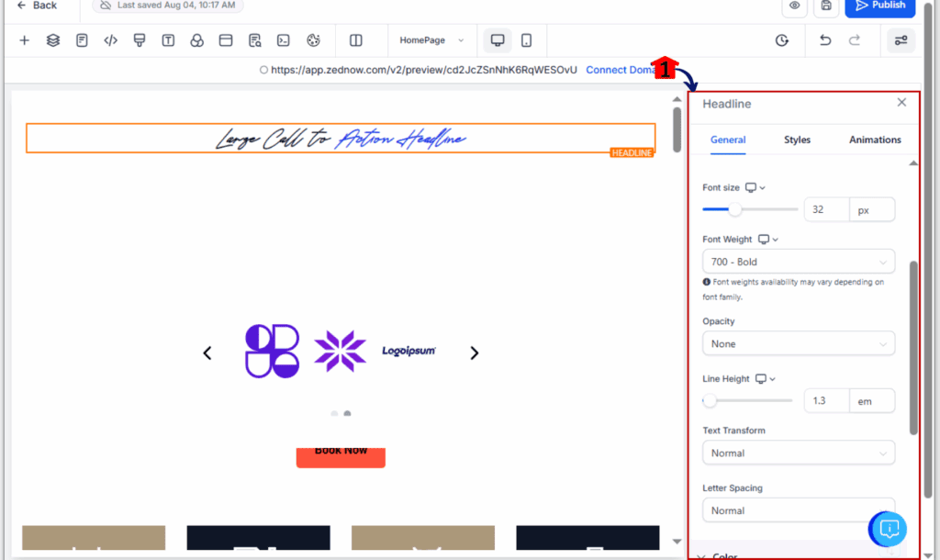Adjust the Line Height slider
This screenshot has width=940, height=560.
coord(710,400)
